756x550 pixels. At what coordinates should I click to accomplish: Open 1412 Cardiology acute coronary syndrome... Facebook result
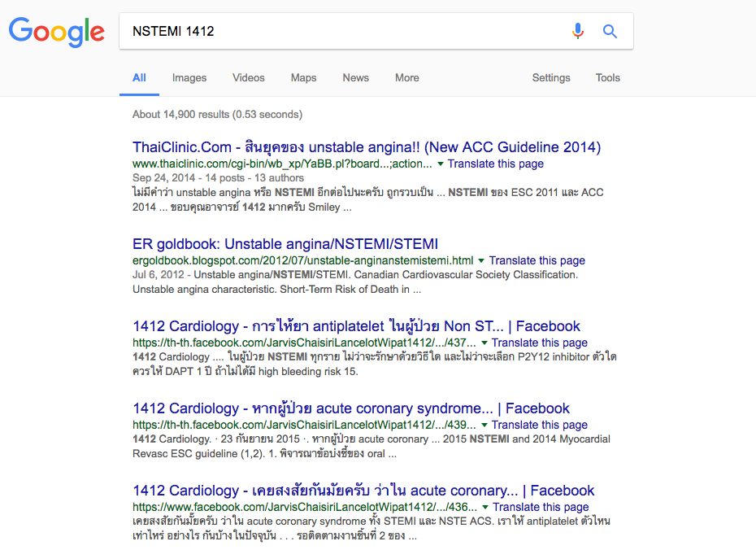tap(351, 408)
